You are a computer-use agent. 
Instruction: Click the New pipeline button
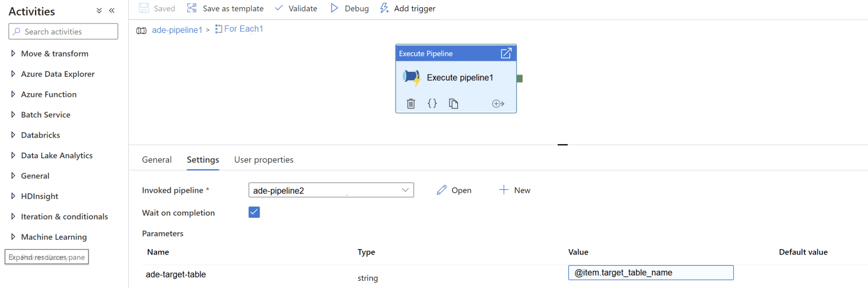[x=515, y=190]
